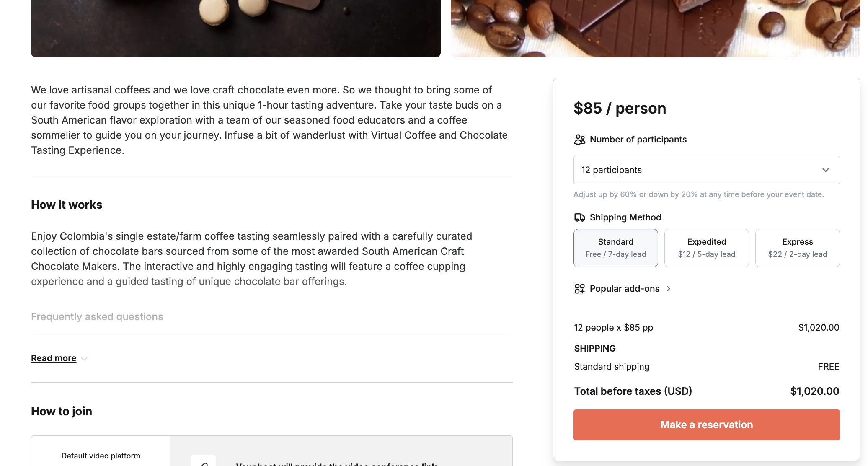Click the participants people icon
Viewport: 868px width, 466px height.
click(x=579, y=140)
